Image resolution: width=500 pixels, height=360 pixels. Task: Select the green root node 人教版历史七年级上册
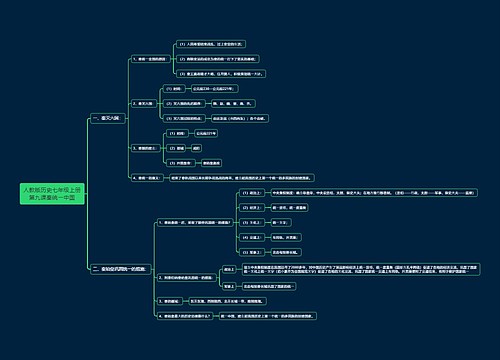(52, 194)
